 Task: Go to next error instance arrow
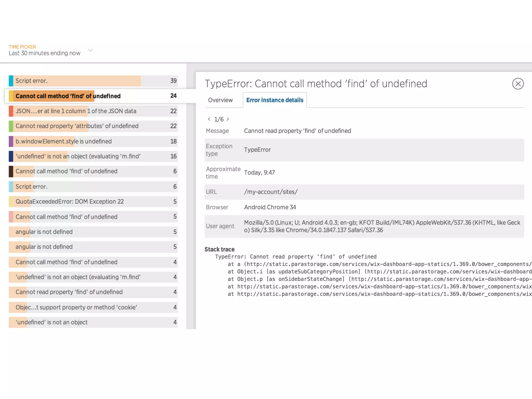point(228,119)
